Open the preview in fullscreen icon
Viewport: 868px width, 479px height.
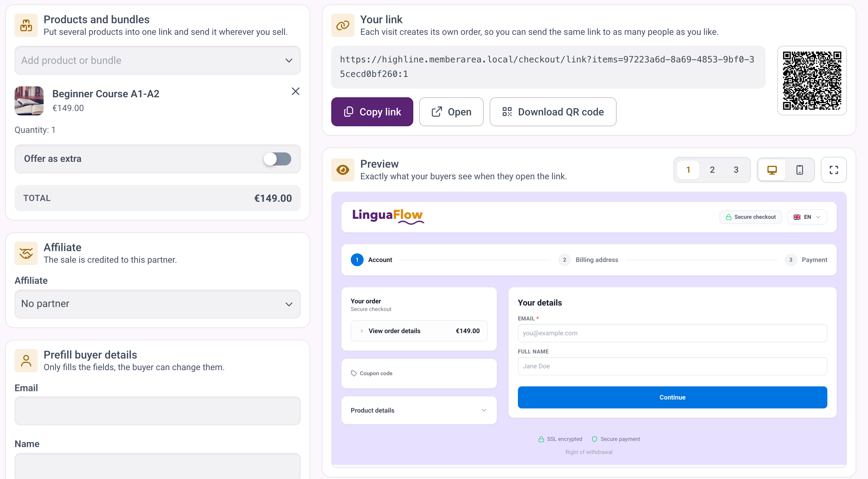(x=834, y=170)
